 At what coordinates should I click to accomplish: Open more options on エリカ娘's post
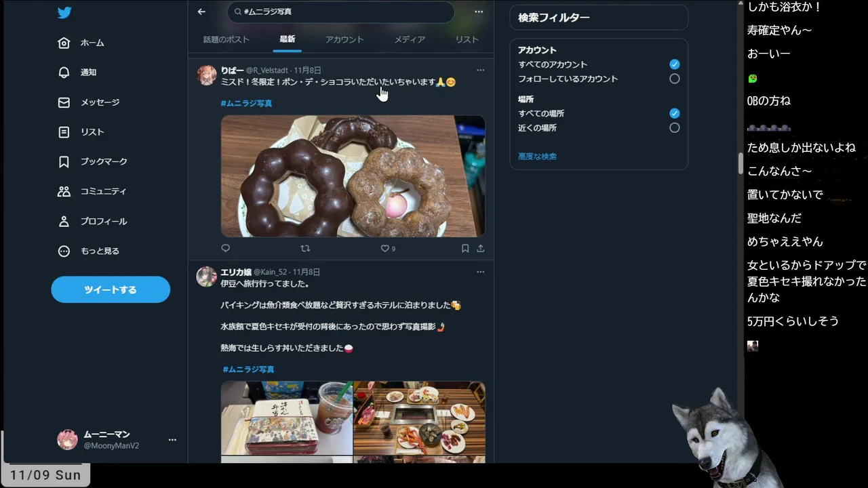click(x=480, y=272)
